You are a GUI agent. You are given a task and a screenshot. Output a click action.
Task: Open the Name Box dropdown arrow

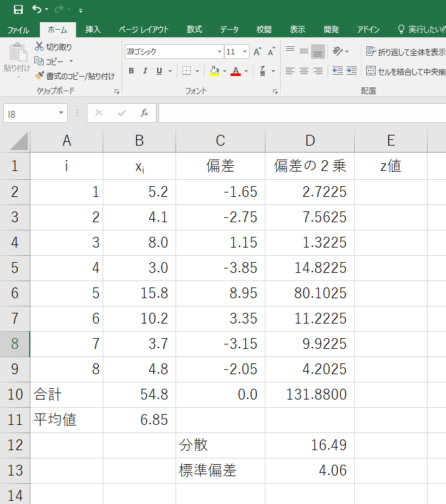pos(61,113)
